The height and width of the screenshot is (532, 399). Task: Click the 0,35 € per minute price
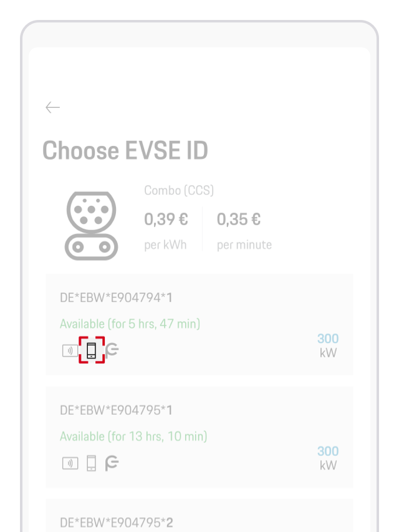(x=238, y=220)
